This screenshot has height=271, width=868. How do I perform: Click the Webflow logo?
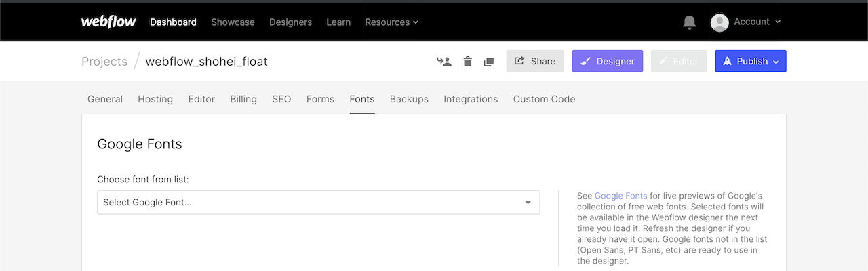coord(108,22)
